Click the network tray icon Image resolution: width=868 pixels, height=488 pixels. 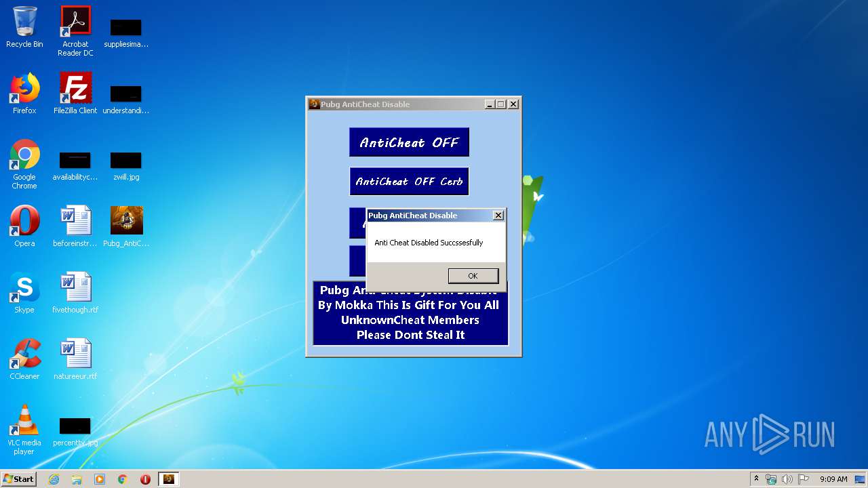(x=771, y=479)
